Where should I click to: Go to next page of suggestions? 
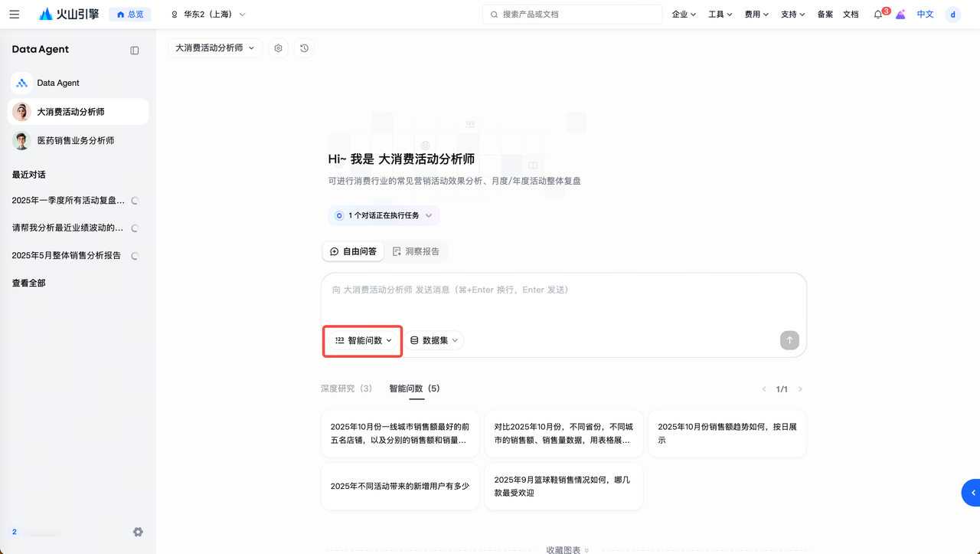(800, 389)
